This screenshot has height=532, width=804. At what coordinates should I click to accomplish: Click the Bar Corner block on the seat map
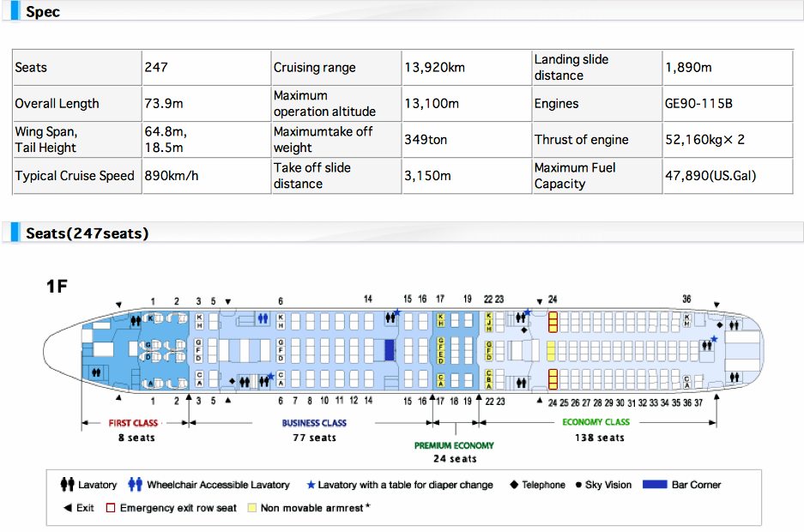pos(389,349)
